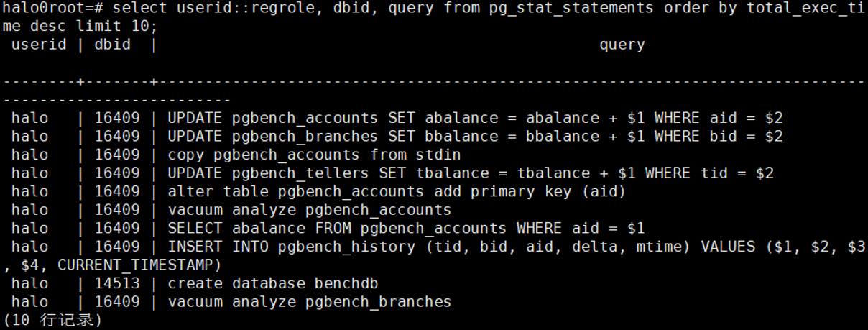Click the SELECT abalance query row
Screen dimensions: 868x330
406,229
